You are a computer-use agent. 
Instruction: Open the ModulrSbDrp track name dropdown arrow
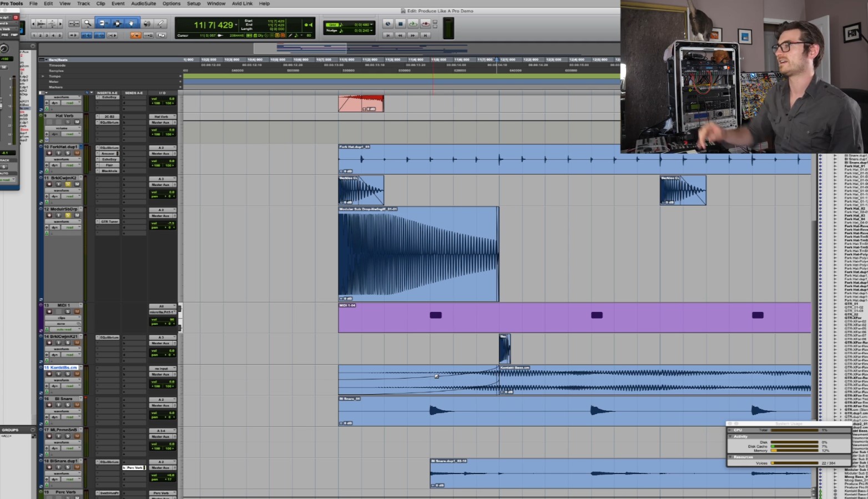point(81,209)
